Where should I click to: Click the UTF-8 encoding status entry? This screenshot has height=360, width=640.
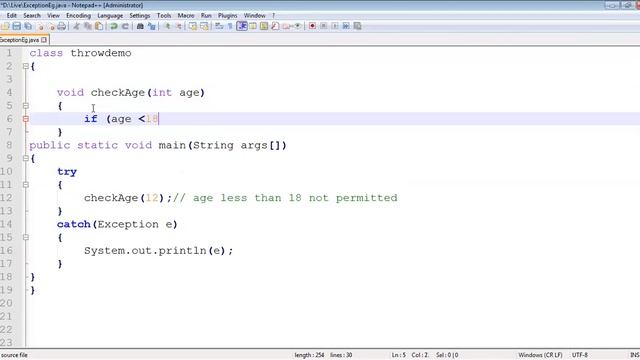coord(580,355)
